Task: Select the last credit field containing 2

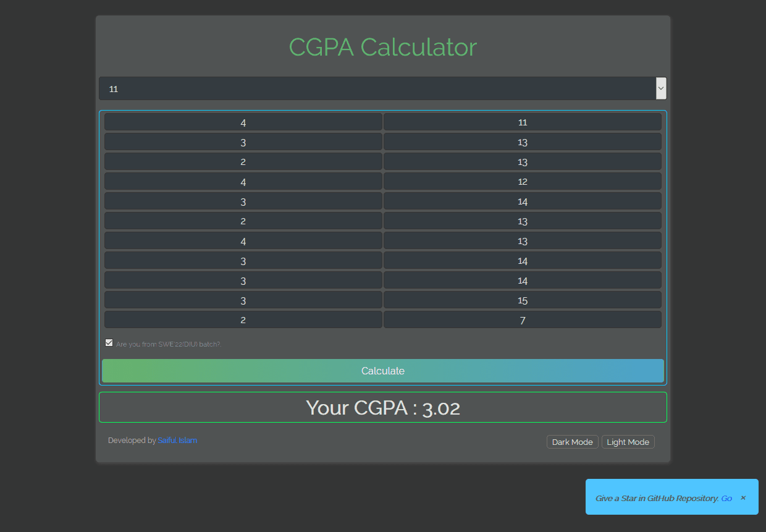Action: [x=243, y=320]
